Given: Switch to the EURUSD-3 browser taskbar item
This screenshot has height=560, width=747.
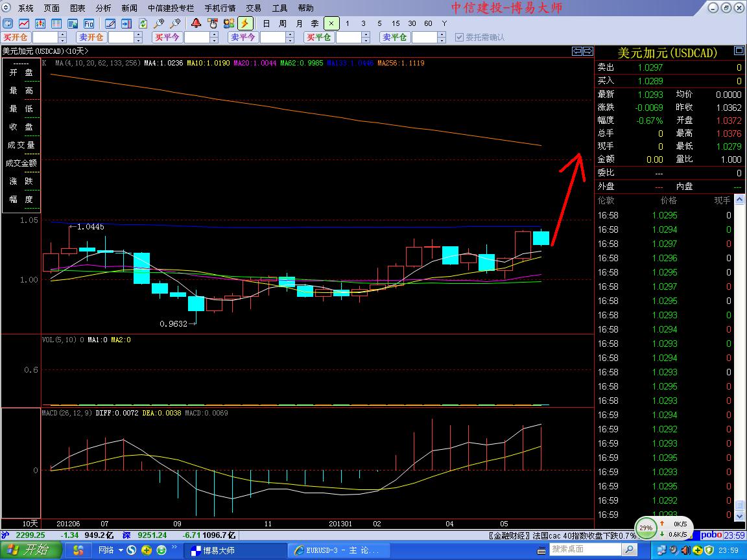Looking at the screenshot, I should [338, 550].
